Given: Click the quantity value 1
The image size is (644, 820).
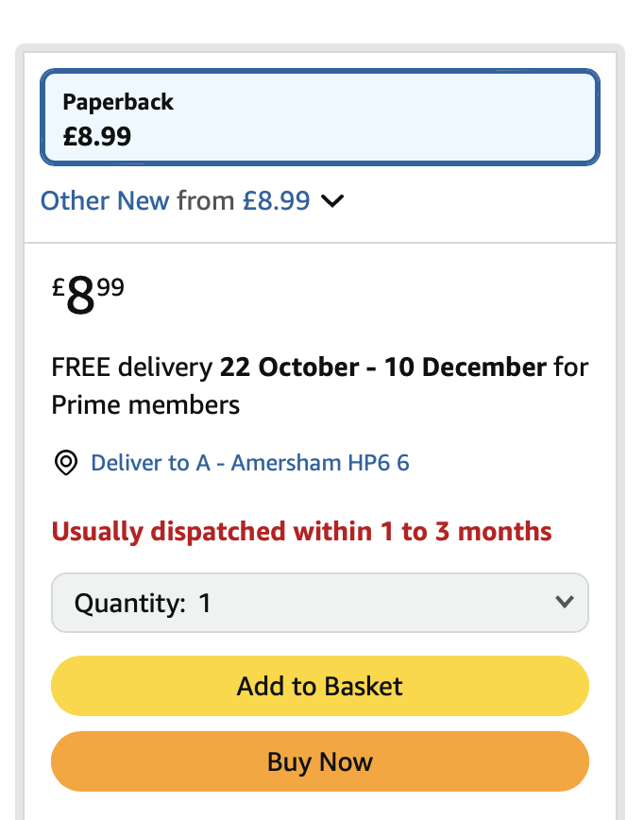Looking at the screenshot, I should [x=205, y=603].
